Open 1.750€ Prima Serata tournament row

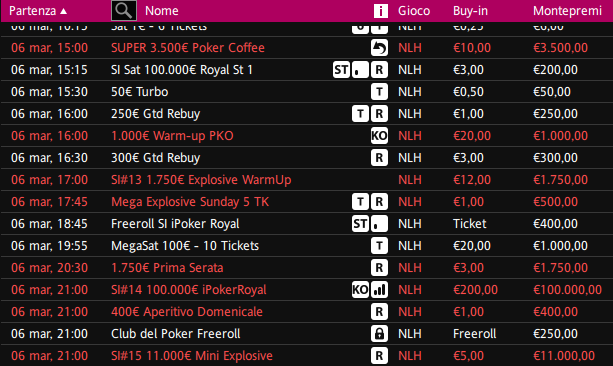click(306, 268)
